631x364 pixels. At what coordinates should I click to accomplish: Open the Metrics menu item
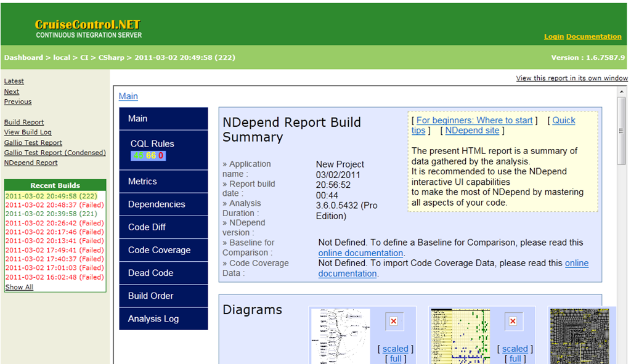pyautogui.click(x=163, y=182)
